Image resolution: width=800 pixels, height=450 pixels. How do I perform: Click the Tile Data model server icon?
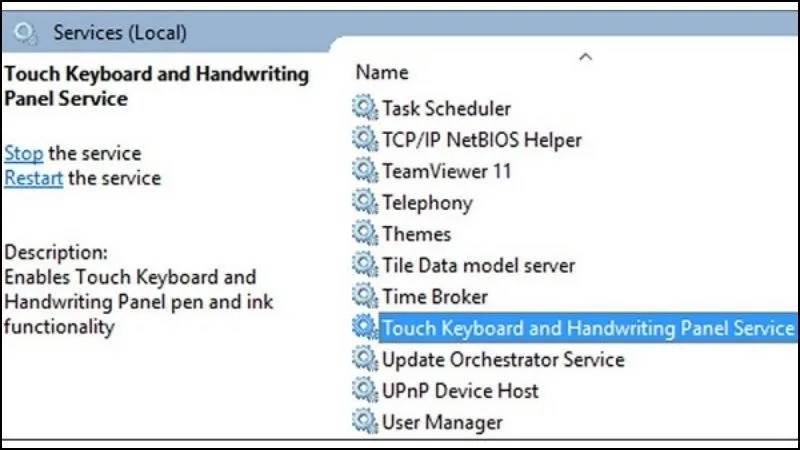pos(364,265)
